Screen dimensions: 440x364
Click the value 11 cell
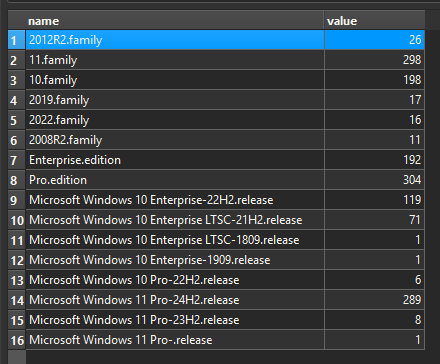(x=374, y=140)
